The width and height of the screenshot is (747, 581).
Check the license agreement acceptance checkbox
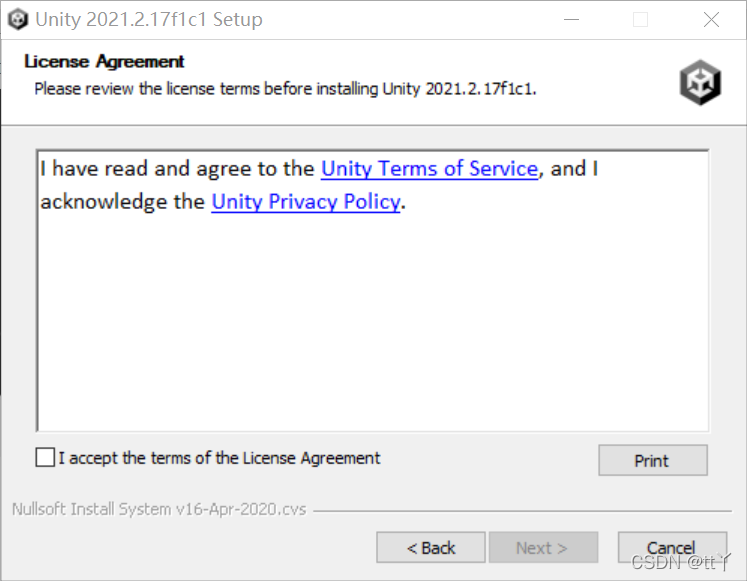coord(45,457)
